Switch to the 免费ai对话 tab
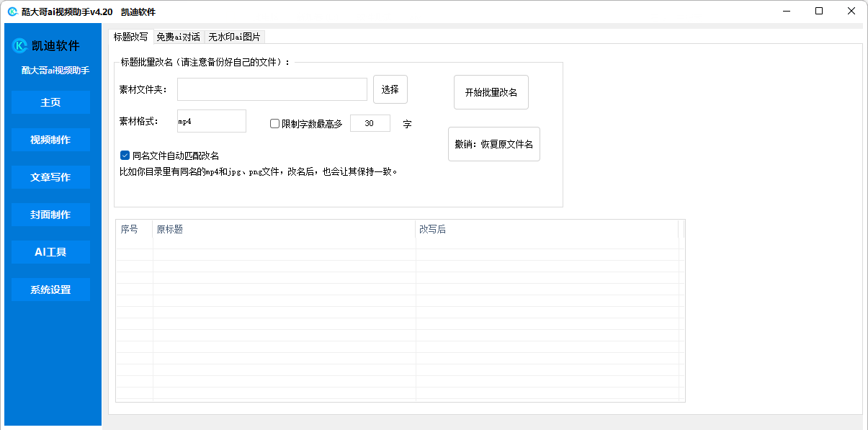This screenshot has height=430, width=868. point(178,37)
